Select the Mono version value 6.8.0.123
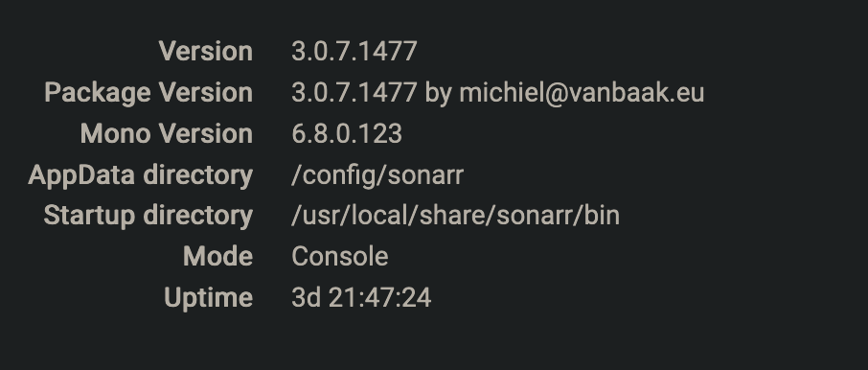Image resolution: width=868 pixels, height=370 pixels. pyautogui.click(x=347, y=133)
